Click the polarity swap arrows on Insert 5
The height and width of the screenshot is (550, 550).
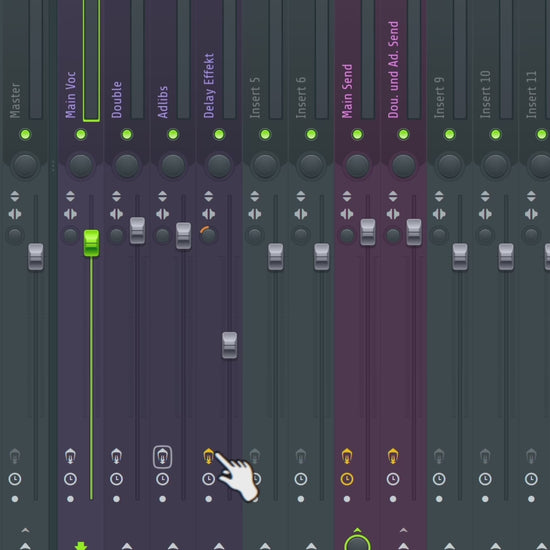point(255,196)
